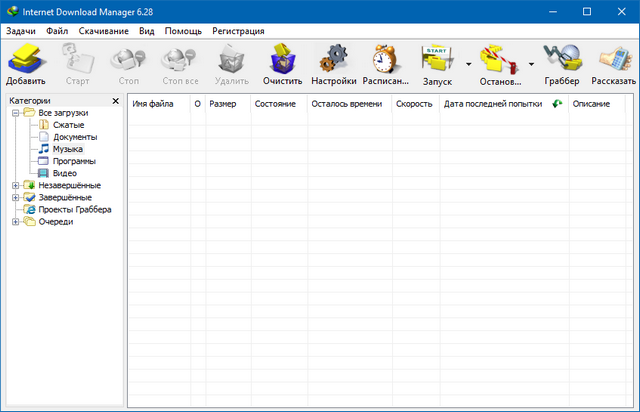This screenshot has width=640, height=412.
Task: Open dropdown arrow next to Запуск
Action: tap(467, 64)
